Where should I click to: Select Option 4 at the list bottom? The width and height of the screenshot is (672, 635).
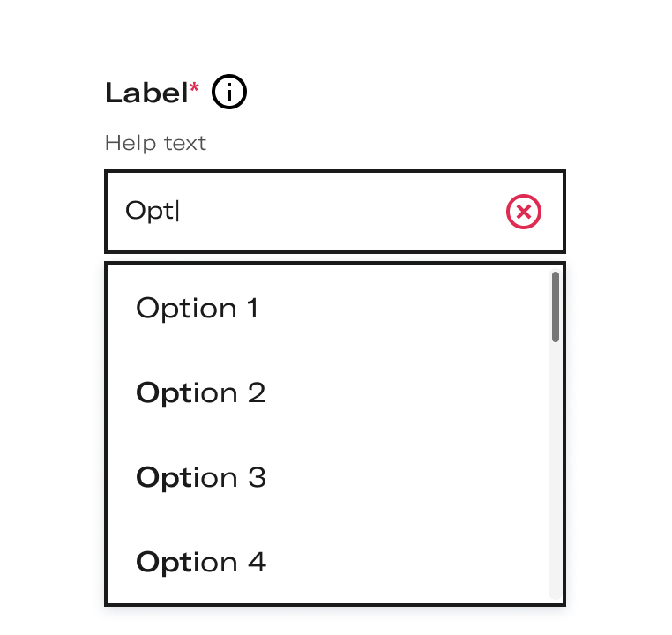coord(328,562)
